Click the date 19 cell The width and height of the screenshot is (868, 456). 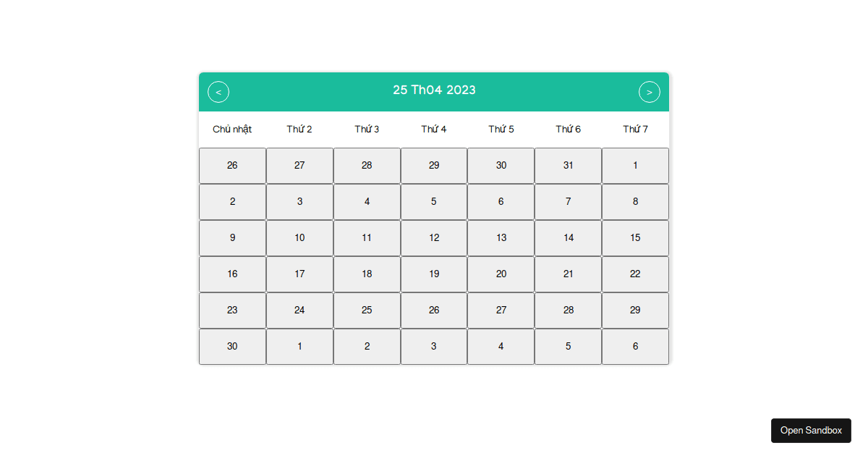433,274
